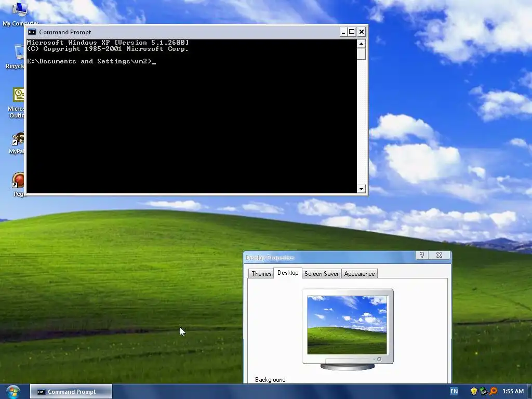Open the Start orb menu
The width and height of the screenshot is (532, 399).
click(x=13, y=392)
